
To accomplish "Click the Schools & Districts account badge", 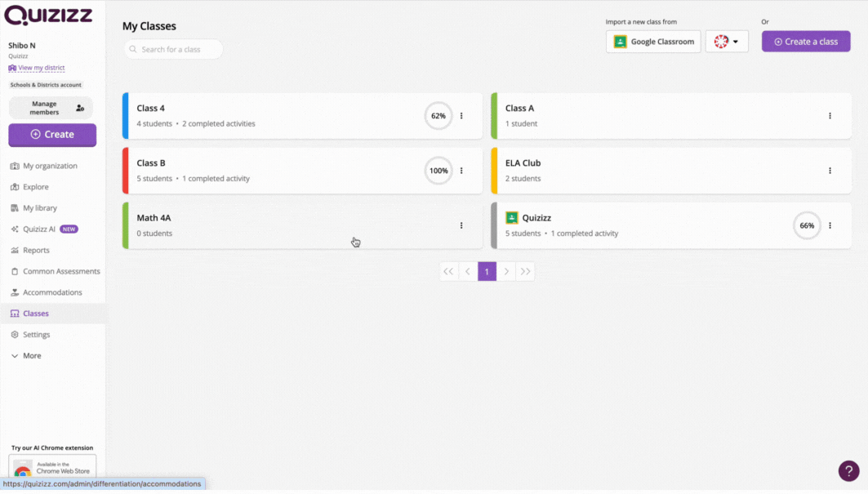I will point(46,85).
